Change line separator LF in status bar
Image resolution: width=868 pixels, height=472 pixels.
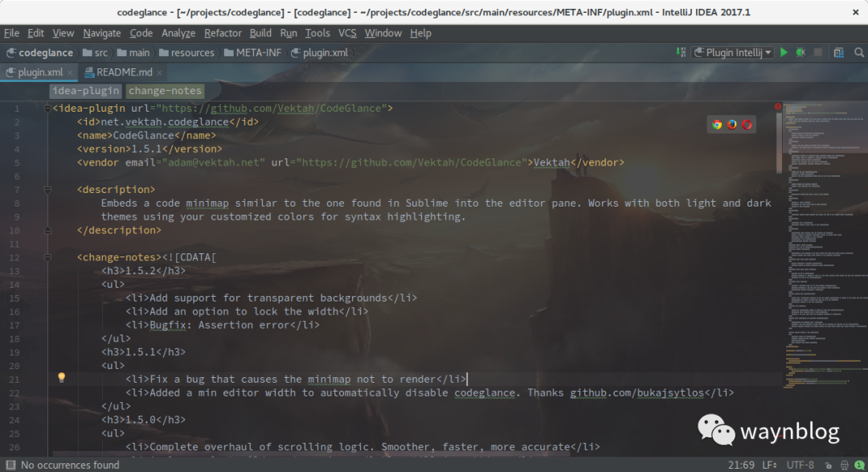[769, 466]
